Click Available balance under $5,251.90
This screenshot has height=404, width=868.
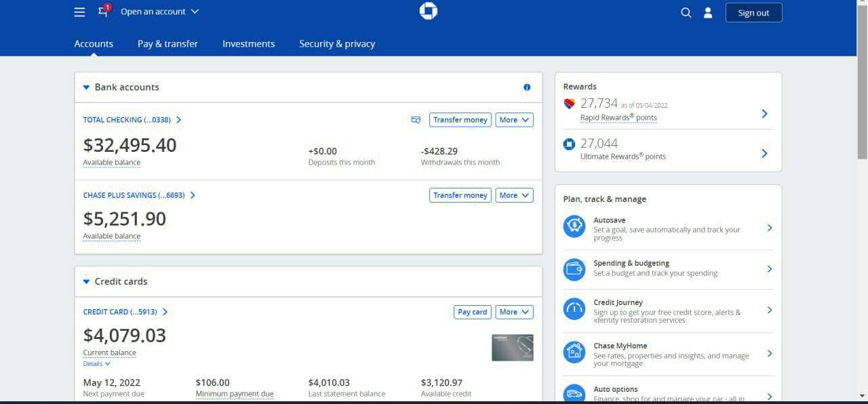pyautogui.click(x=112, y=237)
